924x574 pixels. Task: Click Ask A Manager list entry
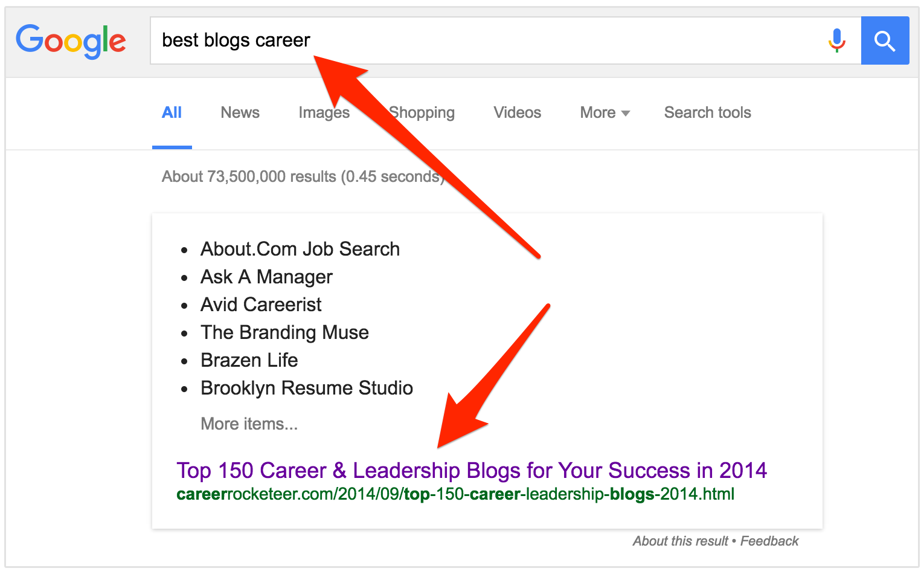266,277
